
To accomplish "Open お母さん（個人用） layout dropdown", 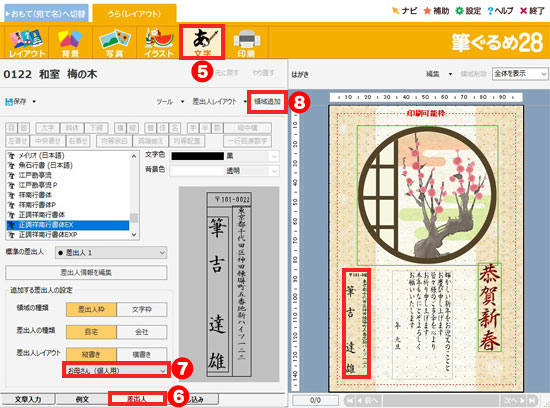I will (116, 370).
